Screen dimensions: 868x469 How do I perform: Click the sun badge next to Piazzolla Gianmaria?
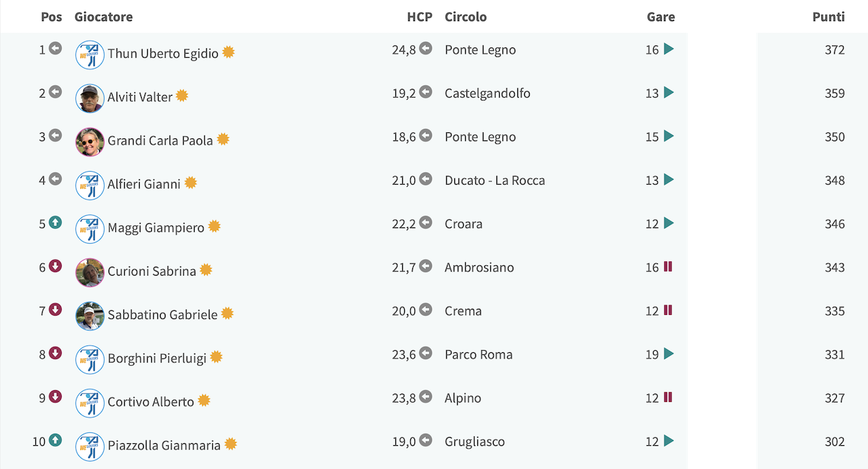tap(231, 444)
